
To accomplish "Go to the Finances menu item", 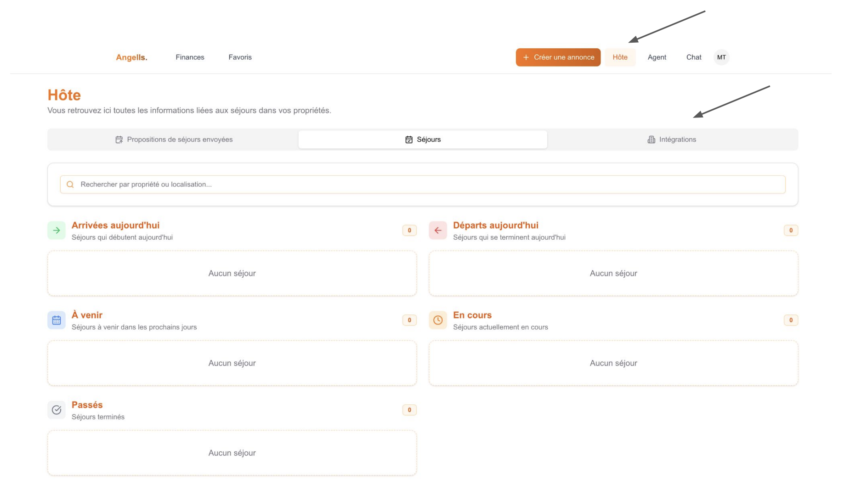I will click(x=190, y=57).
